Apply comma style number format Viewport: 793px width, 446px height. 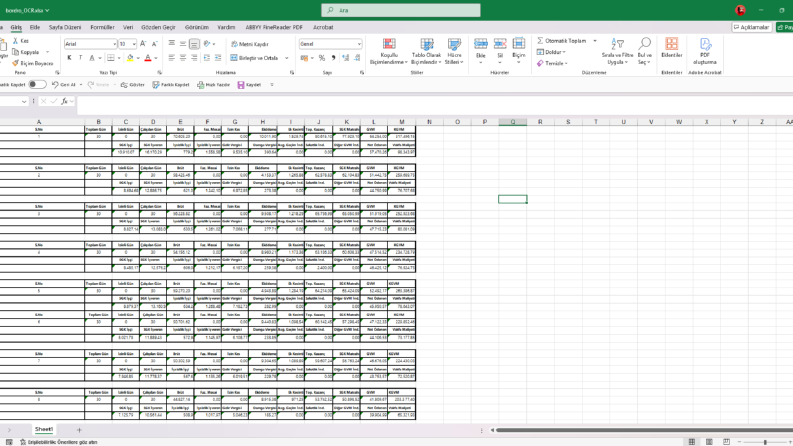click(x=333, y=58)
